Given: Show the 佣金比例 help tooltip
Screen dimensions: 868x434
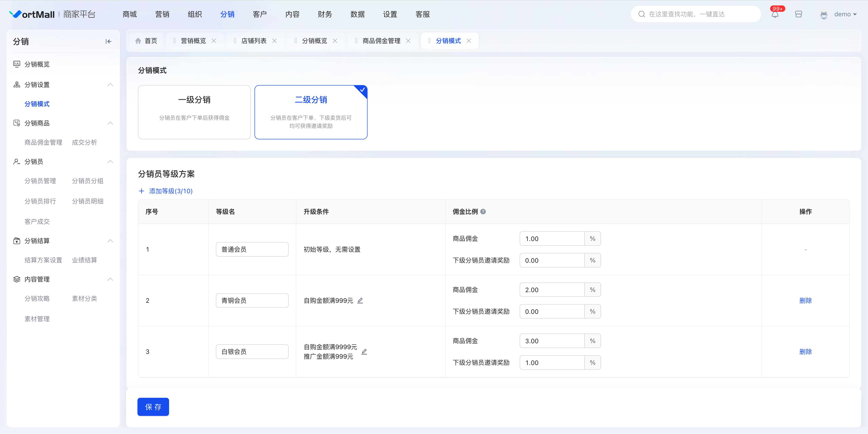Looking at the screenshot, I should (483, 212).
